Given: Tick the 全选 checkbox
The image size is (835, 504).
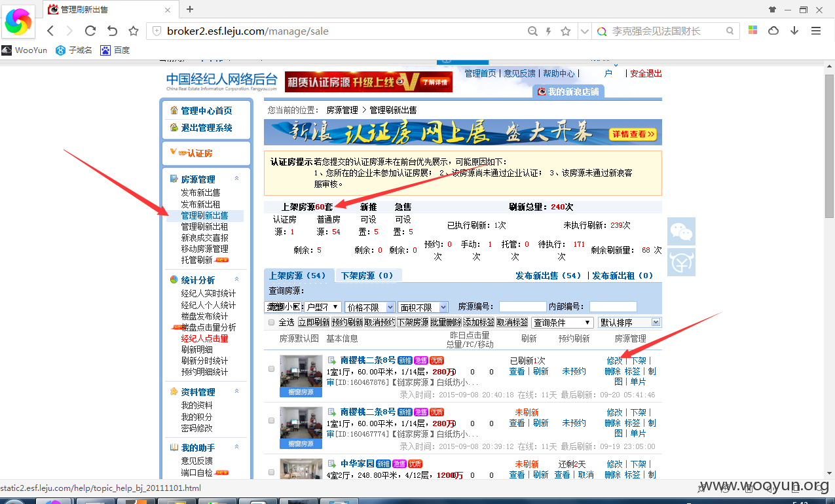Looking at the screenshot, I should click(271, 323).
